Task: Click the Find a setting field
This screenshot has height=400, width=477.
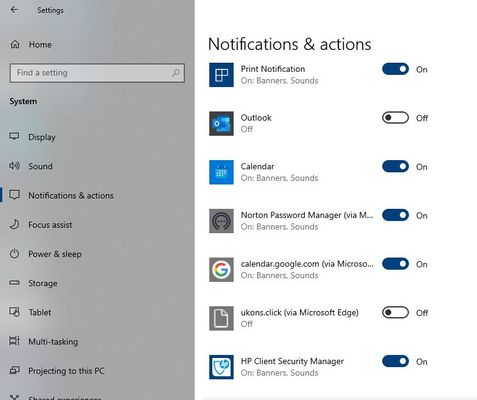Action: (97, 73)
